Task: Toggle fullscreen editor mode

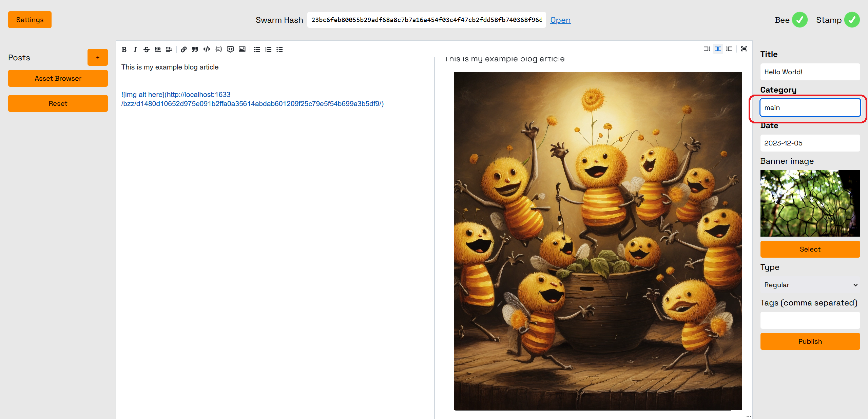Action: click(744, 49)
